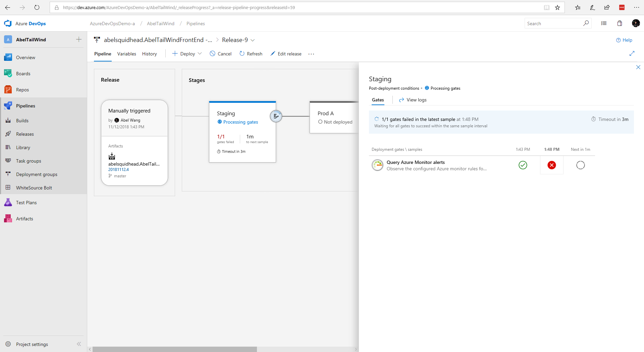Collapse the sidebar with double chevron
Image resolution: width=644 pixels, height=352 pixels.
(79, 344)
